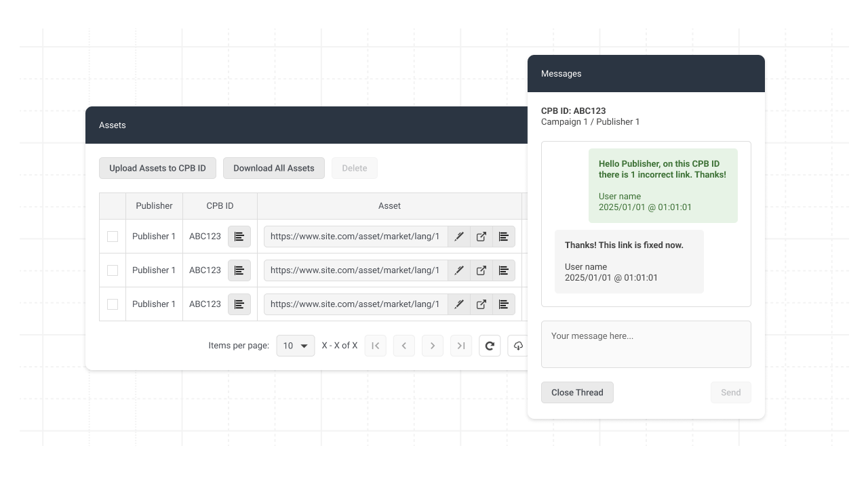Click 'CPB ID: ABC123' heading in Messages
The width and height of the screenshot is (868, 488).
coord(574,111)
